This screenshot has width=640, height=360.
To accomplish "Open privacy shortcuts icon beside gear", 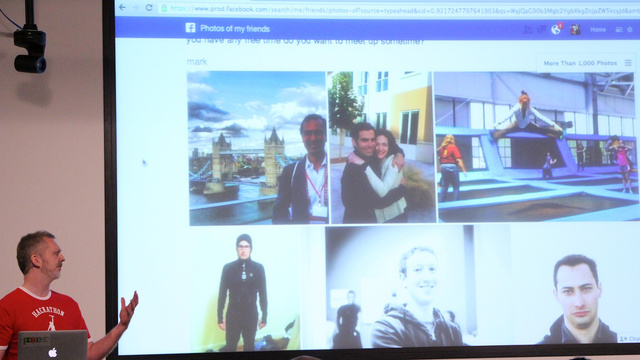I will coord(619,30).
